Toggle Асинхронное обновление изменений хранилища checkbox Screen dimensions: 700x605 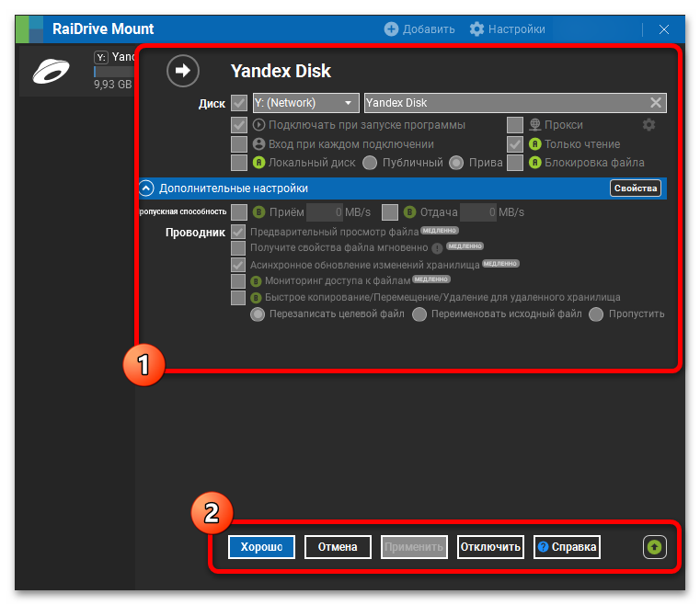238,265
